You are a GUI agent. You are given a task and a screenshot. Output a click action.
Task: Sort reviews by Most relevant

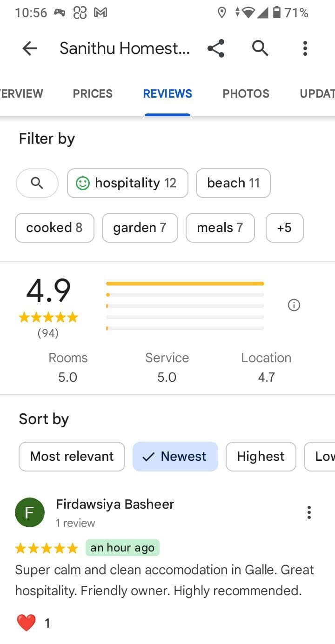click(72, 457)
